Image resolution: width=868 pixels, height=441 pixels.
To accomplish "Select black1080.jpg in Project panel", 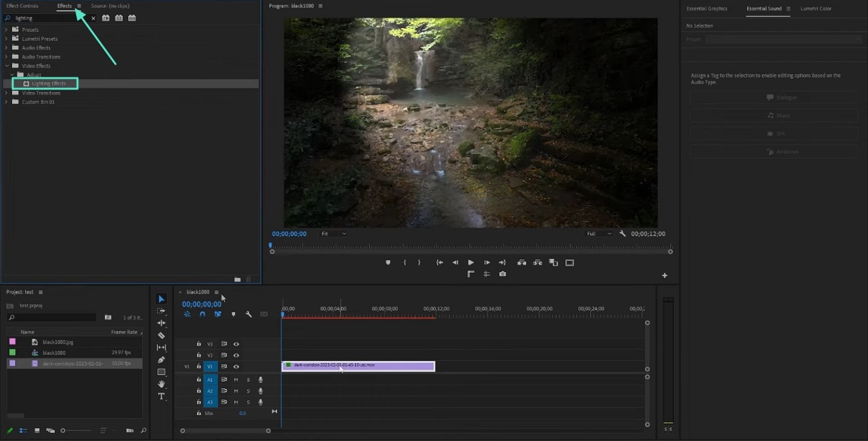I will (x=58, y=342).
